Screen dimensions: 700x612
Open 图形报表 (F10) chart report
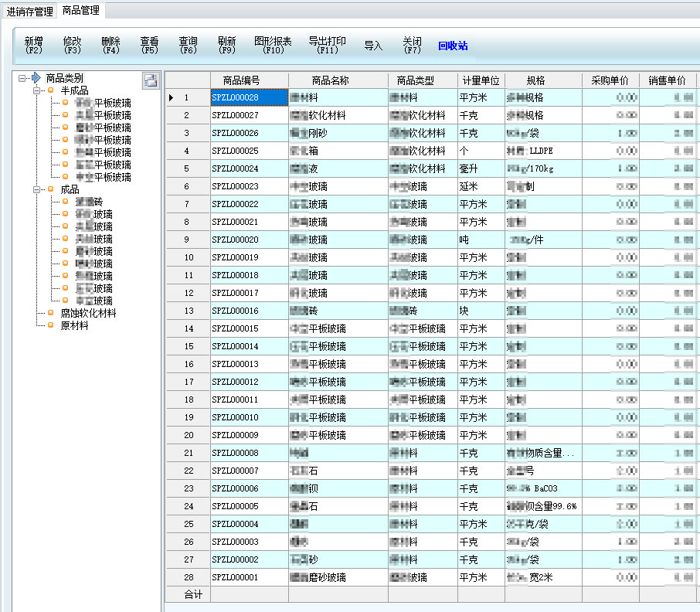tap(273, 45)
